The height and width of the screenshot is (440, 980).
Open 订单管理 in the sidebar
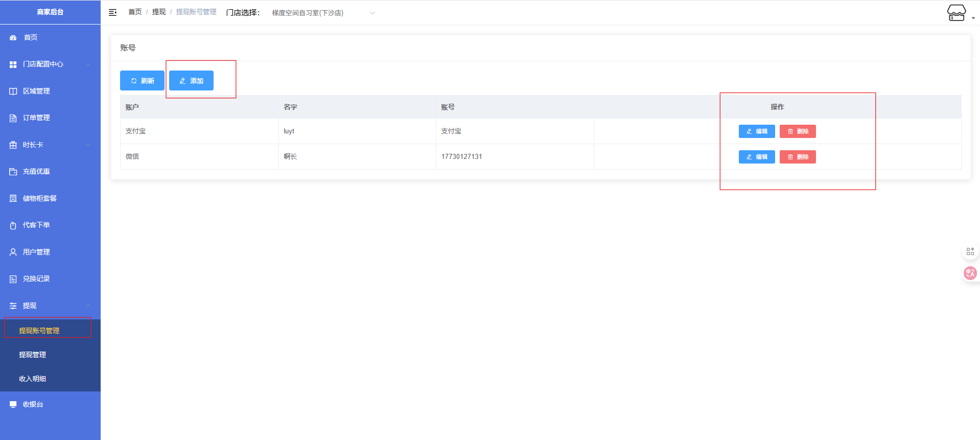tap(50, 118)
